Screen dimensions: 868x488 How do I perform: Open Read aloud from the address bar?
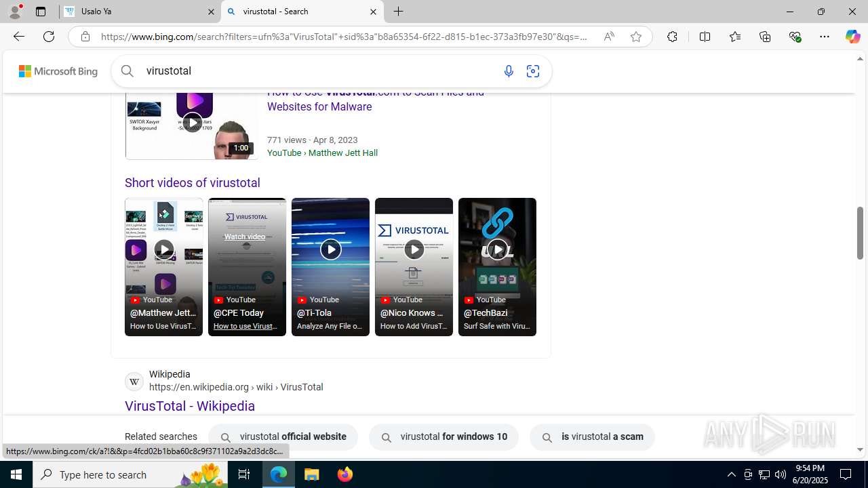609,37
